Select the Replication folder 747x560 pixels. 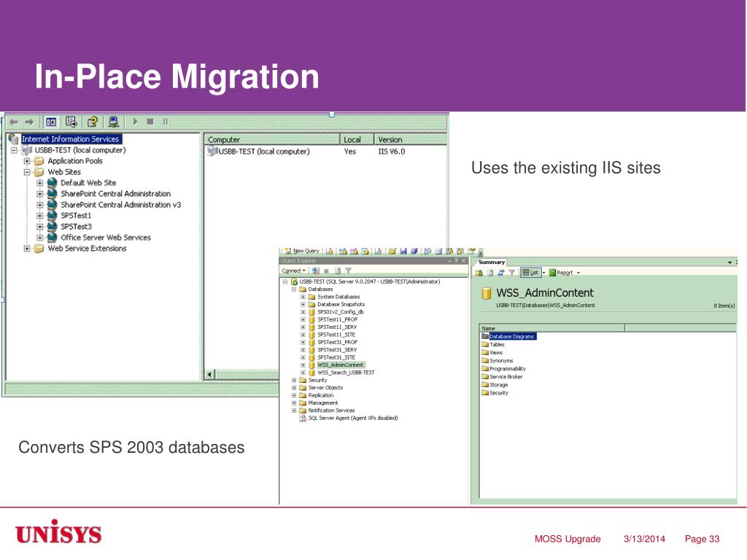321,395
